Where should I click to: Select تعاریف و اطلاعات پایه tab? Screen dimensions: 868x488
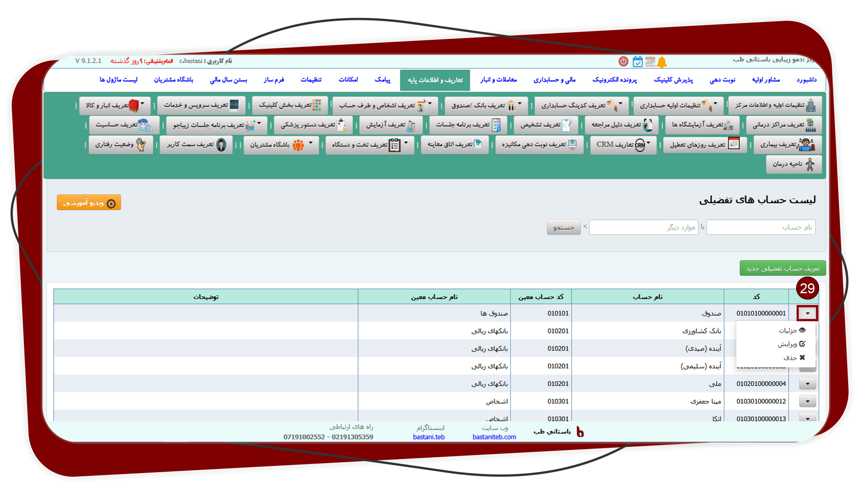435,80
